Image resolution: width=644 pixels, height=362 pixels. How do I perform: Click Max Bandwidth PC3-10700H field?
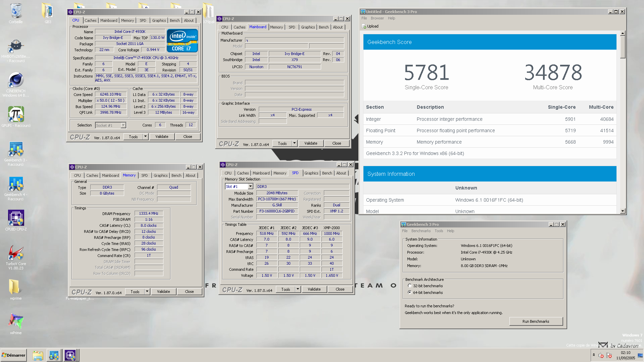point(277,199)
